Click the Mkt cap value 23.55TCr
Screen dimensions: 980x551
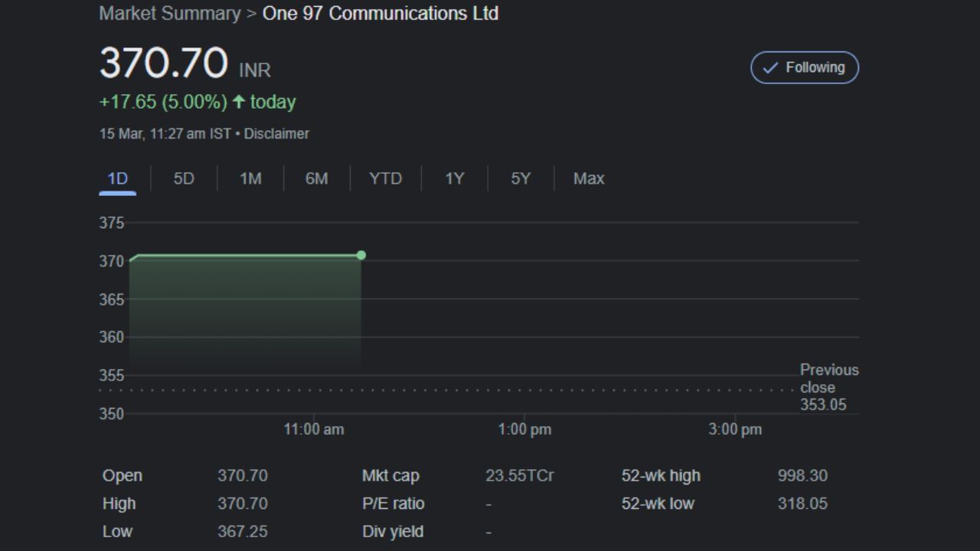pyautogui.click(x=519, y=475)
